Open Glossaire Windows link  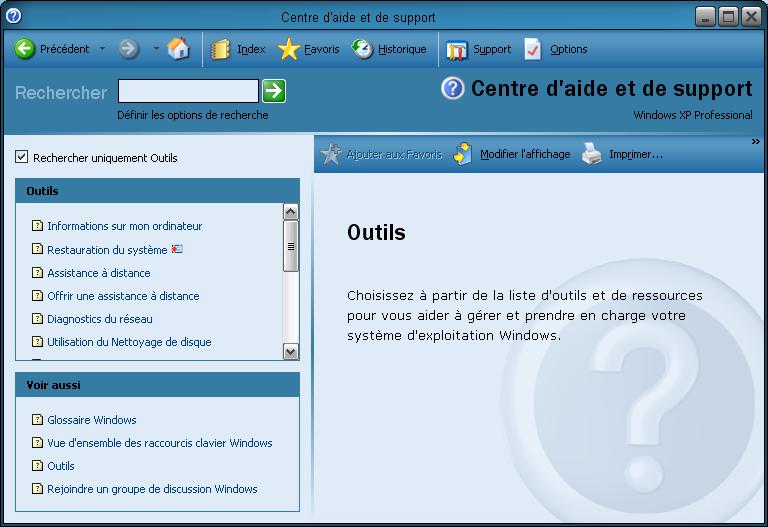click(x=91, y=420)
